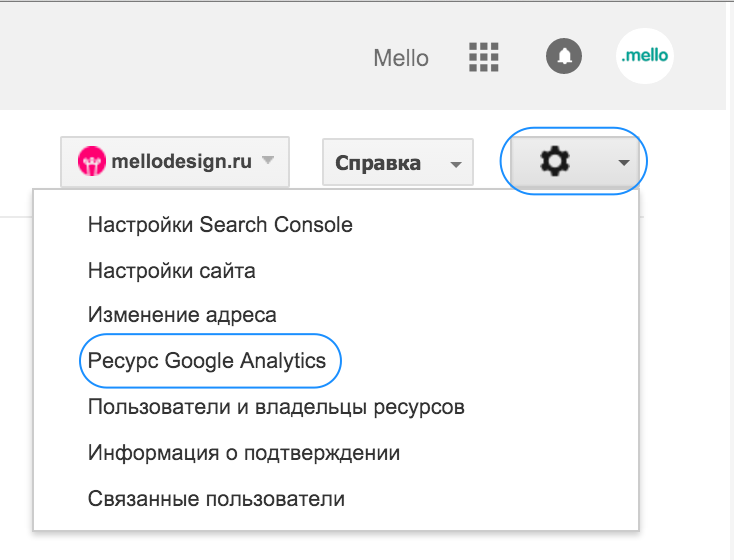Image resolution: width=734 pixels, height=560 pixels.
Task: Click empty gray header bar left of Mello
Action: (180, 55)
